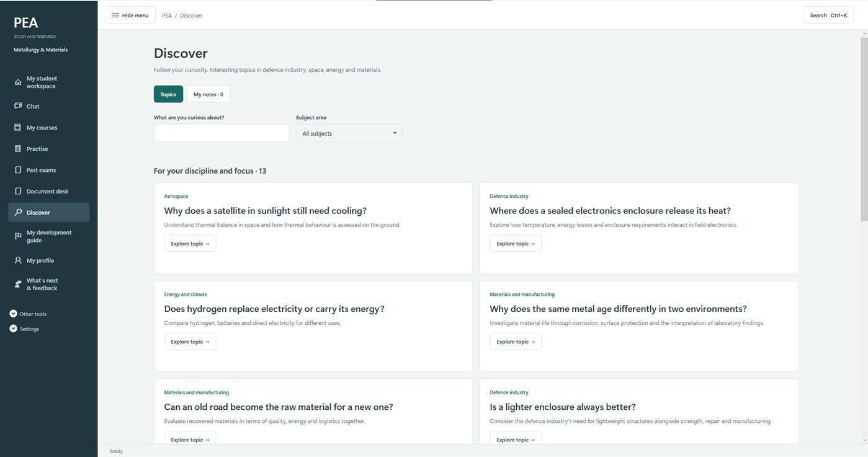Explore the sealed electronics enclosure topic
The width and height of the screenshot is (868, 457).
[x=516, y=244]
